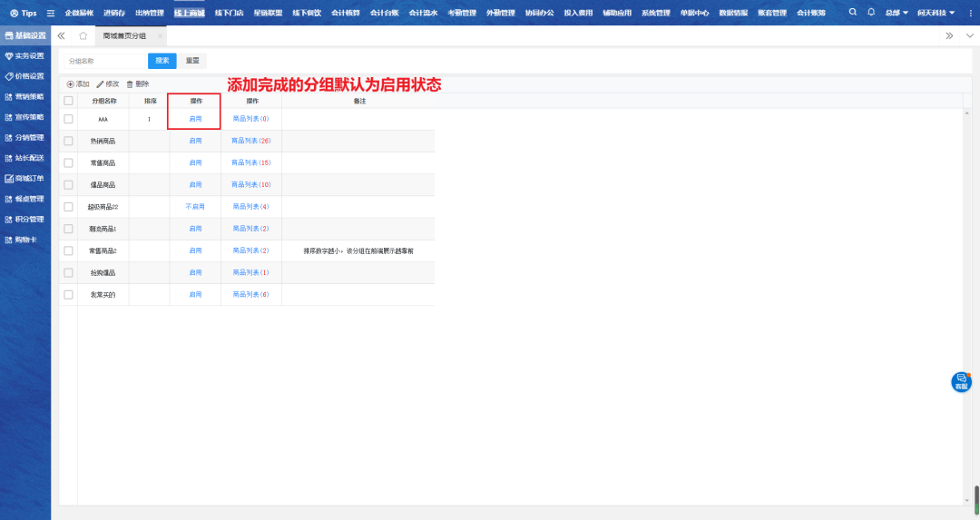Check the checkbox for the AAA row
This screenshot has height=520, width=980.
pyautogui.click(x=68, y=119)
